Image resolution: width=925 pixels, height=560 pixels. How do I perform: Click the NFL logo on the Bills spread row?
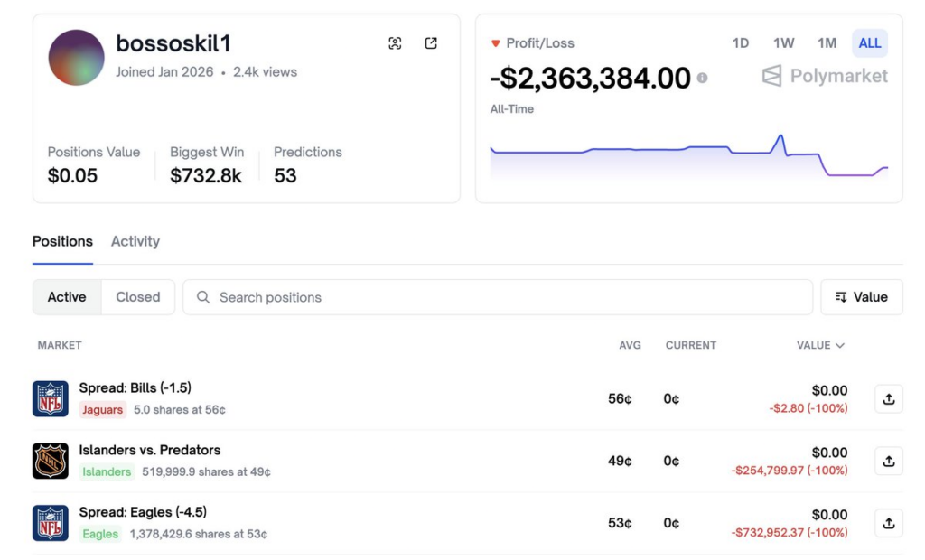click(51, 397)
